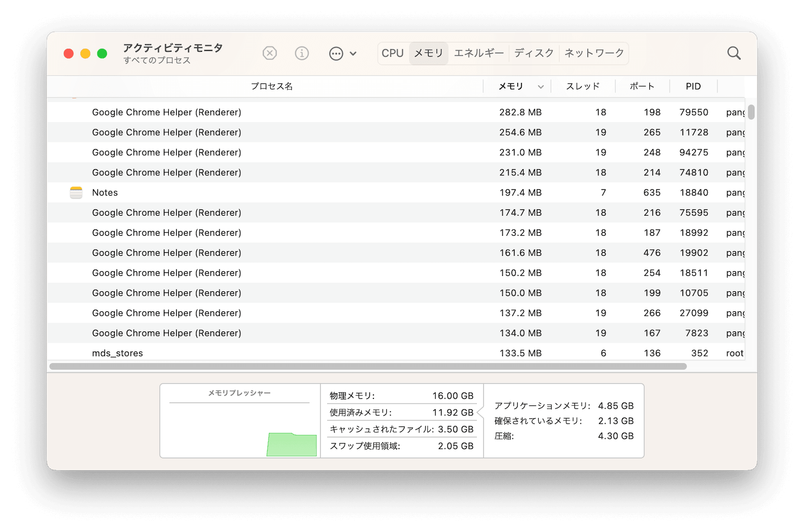The image size is (804, 532).
Task: Select Chrome Helper row with PID 27099
Action: [396, 313]
